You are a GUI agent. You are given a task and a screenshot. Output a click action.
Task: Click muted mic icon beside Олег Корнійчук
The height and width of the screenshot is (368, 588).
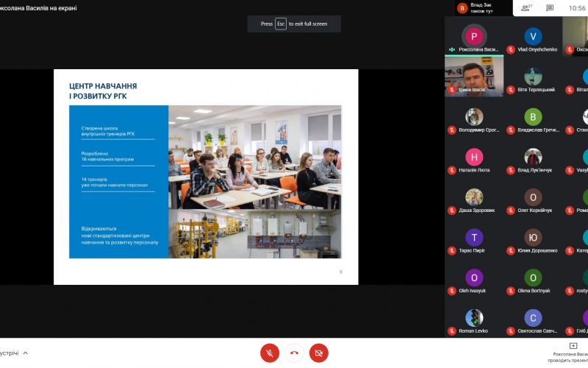[510, 210]
